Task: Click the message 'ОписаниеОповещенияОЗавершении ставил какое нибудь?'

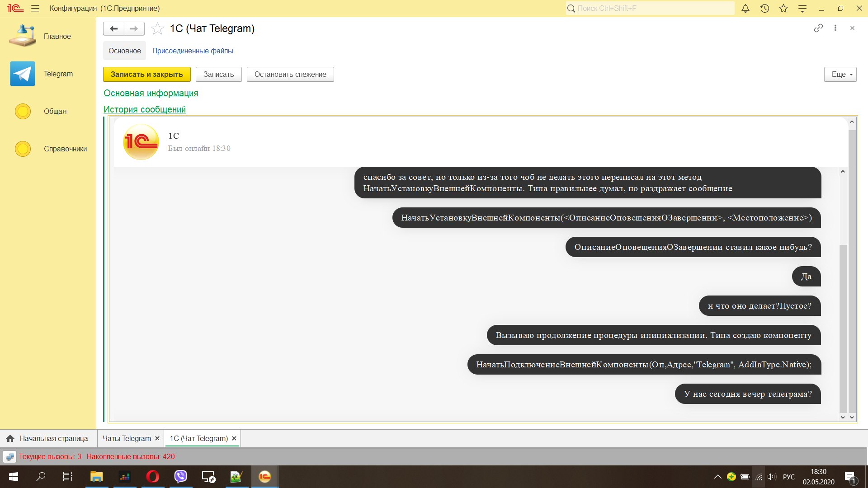Action: coord(693,247)
